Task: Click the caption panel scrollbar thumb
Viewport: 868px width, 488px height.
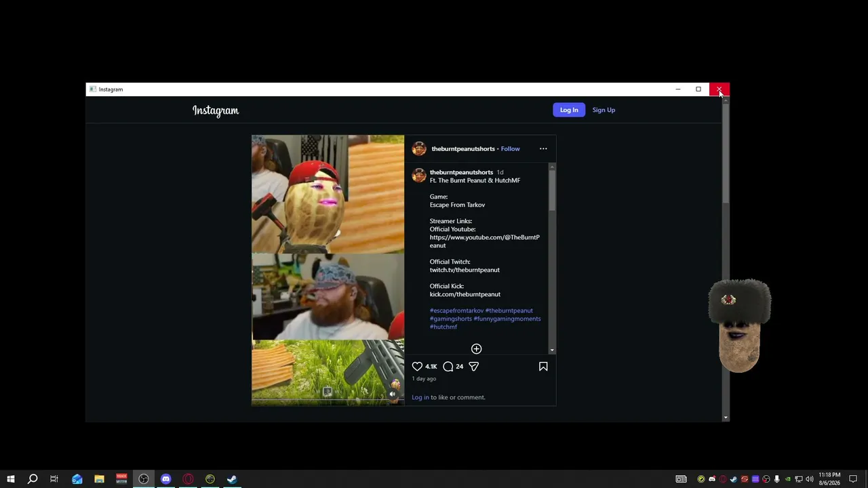Action: [552, 190]
